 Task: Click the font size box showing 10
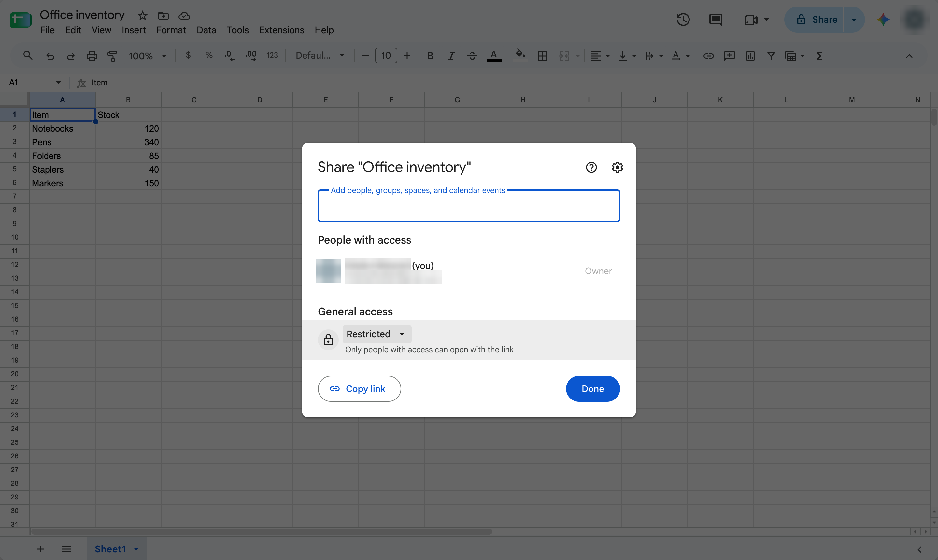pos(386,56)
